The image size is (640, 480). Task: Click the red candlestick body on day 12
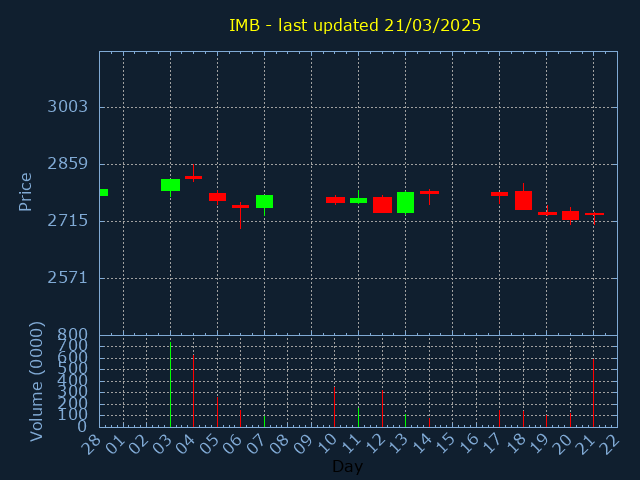(382, 205)
